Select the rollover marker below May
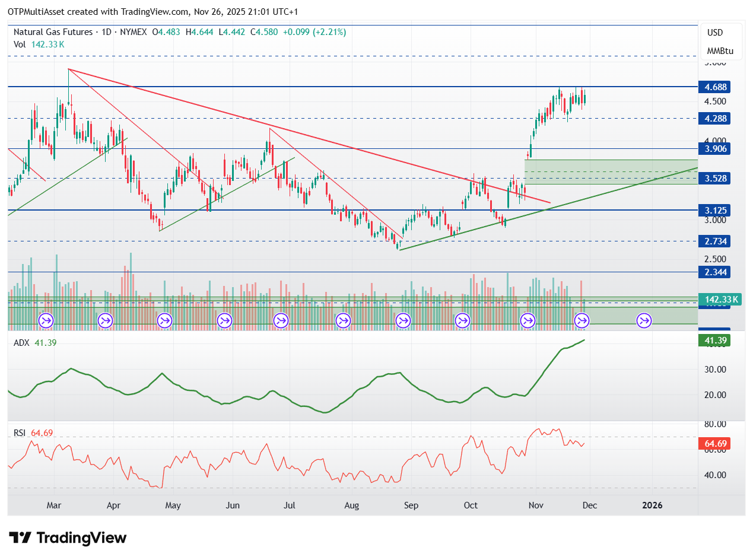This screenshot has width=753, height=560. tap(164, 321)
